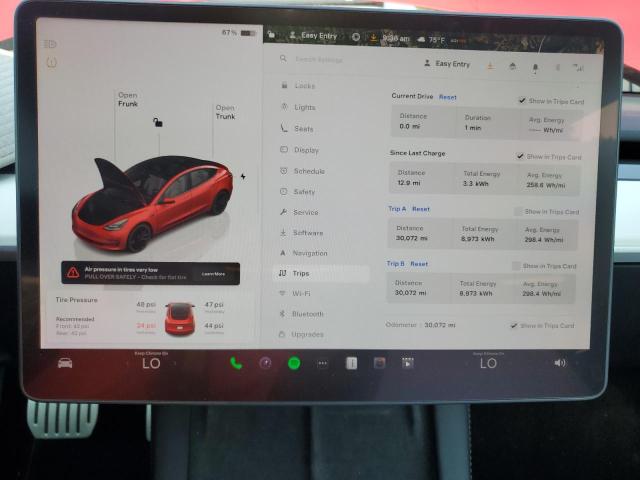Open Easy Entry profile in settings header
The height and width of the screenshot is (480, 640).
pyautogui.click(x=447, y=64)
